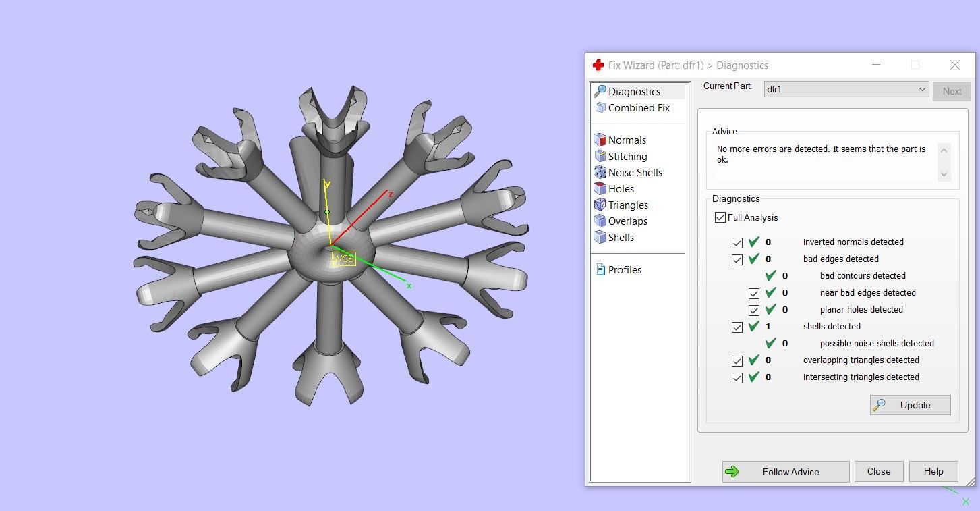Switch to the Stitching page
Viewport: 980px width, 511px height.
pyautogui.click(x=627, y=156)
